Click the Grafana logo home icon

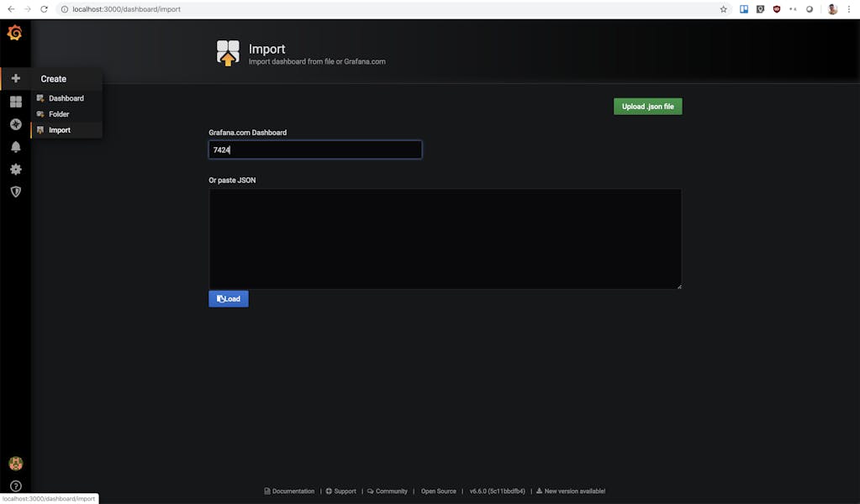(15, 34)
